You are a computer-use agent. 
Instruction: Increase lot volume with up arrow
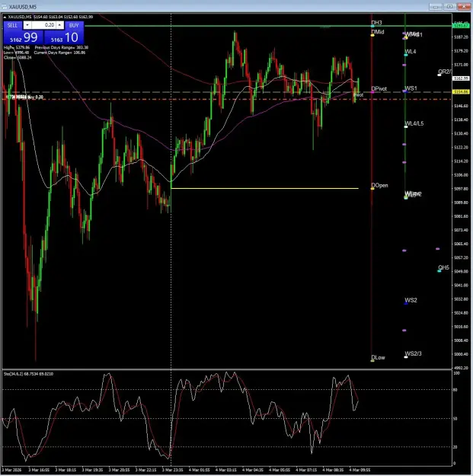[x=60, y=25]
